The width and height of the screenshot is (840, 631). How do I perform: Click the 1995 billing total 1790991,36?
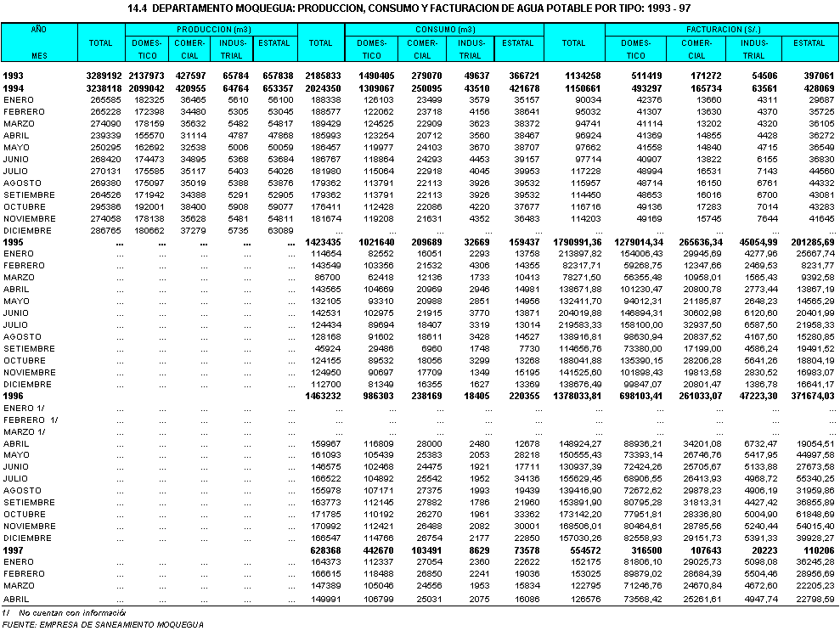pos(573,242)
